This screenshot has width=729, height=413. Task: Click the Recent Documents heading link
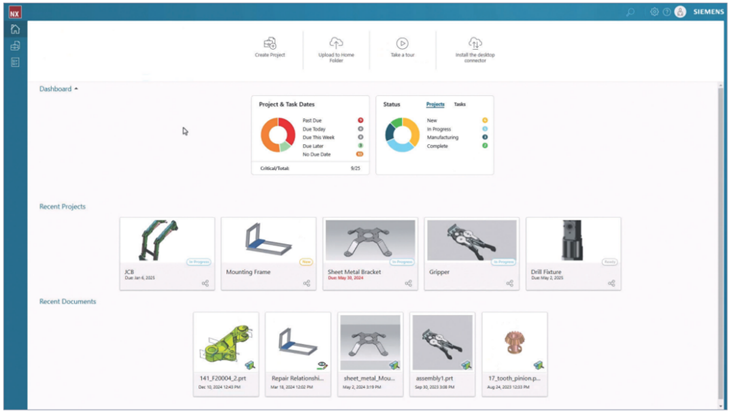pyautogui.click(x=67, y=301)
